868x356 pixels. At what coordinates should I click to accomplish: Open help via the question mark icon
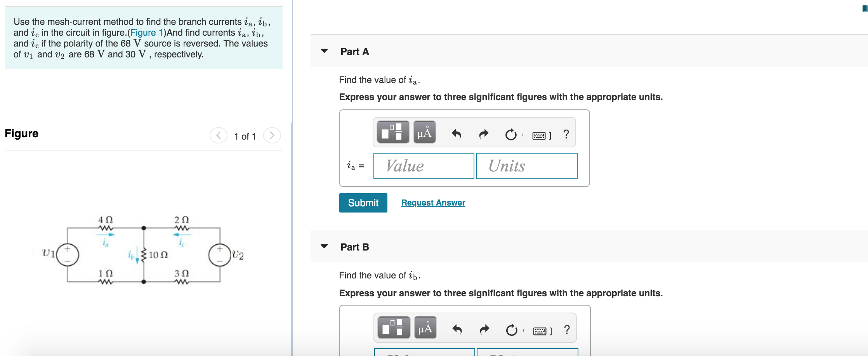pyautogui.click(x=566, y=133)
